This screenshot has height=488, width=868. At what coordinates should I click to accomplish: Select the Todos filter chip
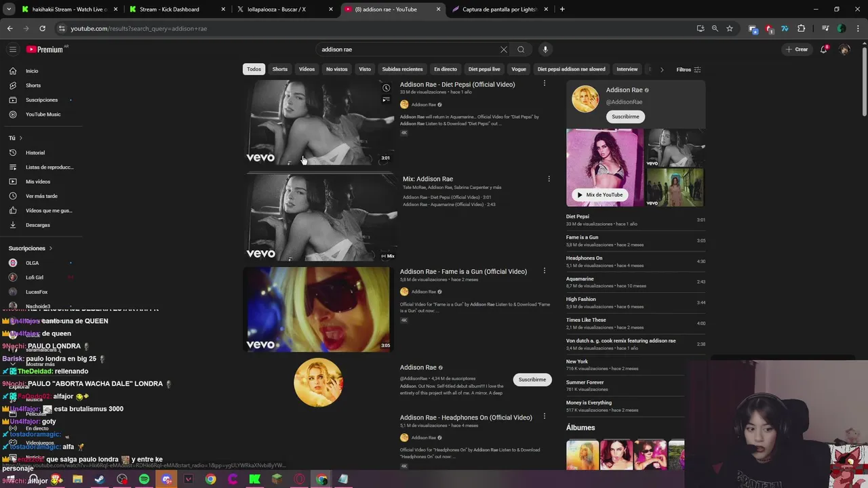pyautogui.click(x=254, y=69)
